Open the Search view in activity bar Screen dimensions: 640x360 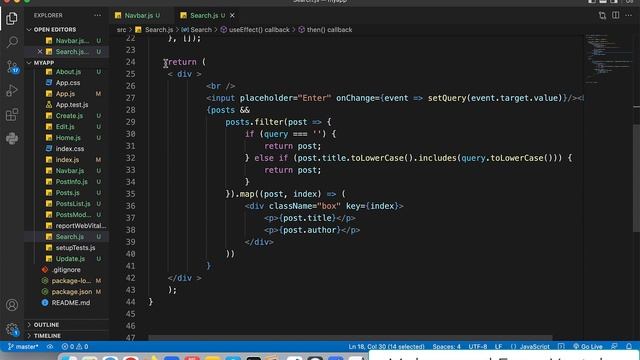pos(12,42)
